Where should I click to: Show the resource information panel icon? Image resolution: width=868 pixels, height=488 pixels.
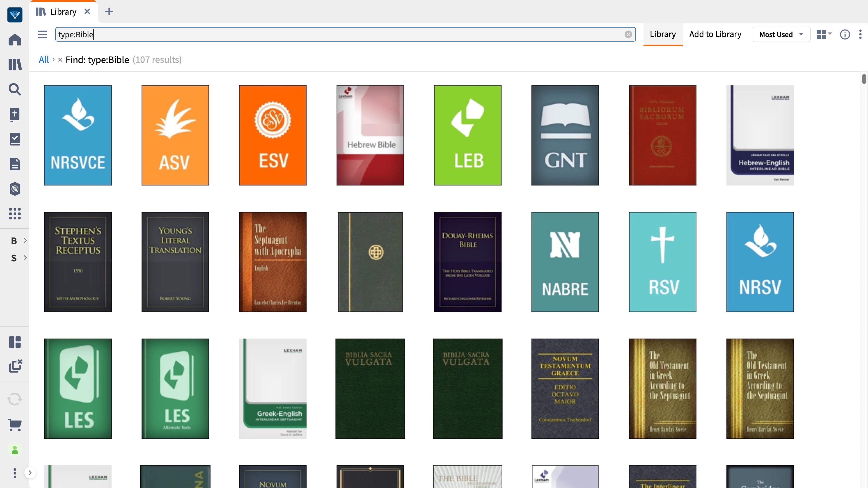(x=845, y=34)
